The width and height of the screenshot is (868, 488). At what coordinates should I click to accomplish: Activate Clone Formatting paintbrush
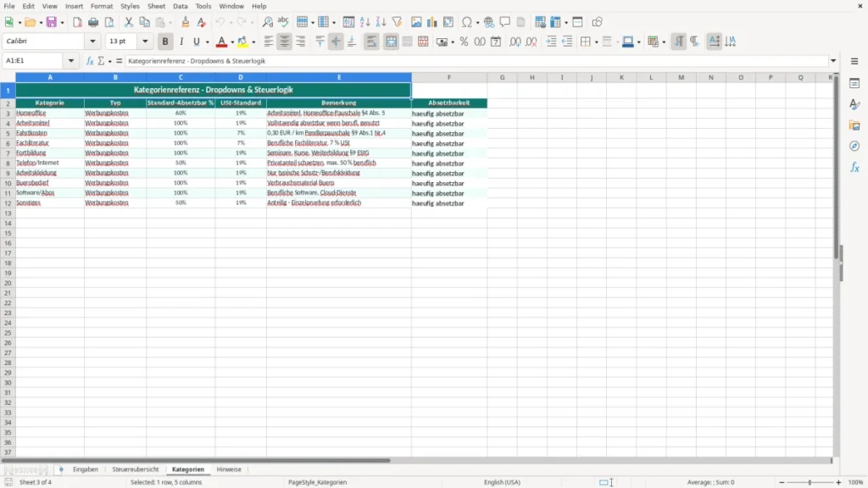pyautogui.click(x=186, y=22)
